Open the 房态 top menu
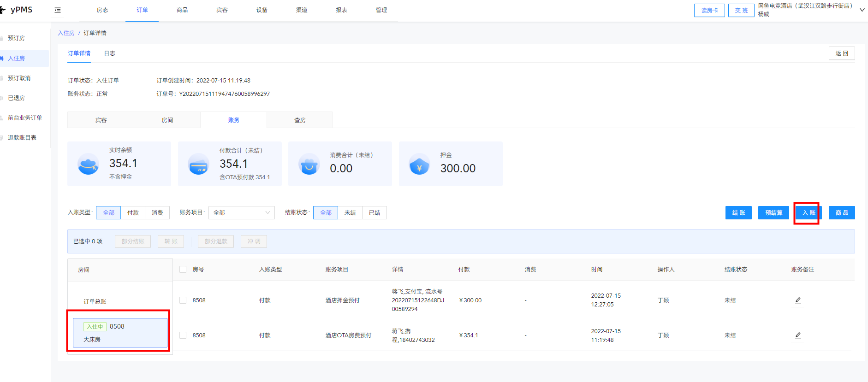 pos(102,10)
